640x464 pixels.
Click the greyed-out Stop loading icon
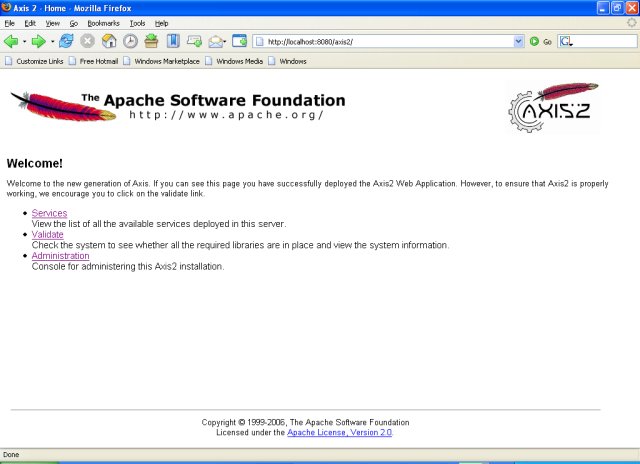point(87,41)
